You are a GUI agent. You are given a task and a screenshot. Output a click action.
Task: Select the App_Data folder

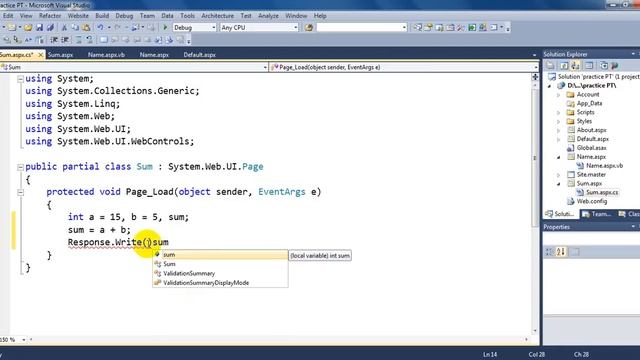(x=589, y=104)
